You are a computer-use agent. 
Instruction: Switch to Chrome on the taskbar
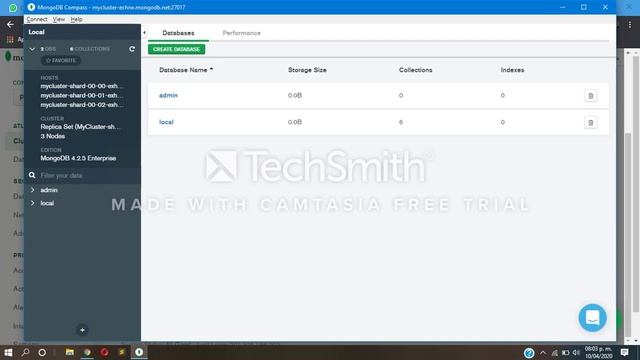[x=87, y=352]
